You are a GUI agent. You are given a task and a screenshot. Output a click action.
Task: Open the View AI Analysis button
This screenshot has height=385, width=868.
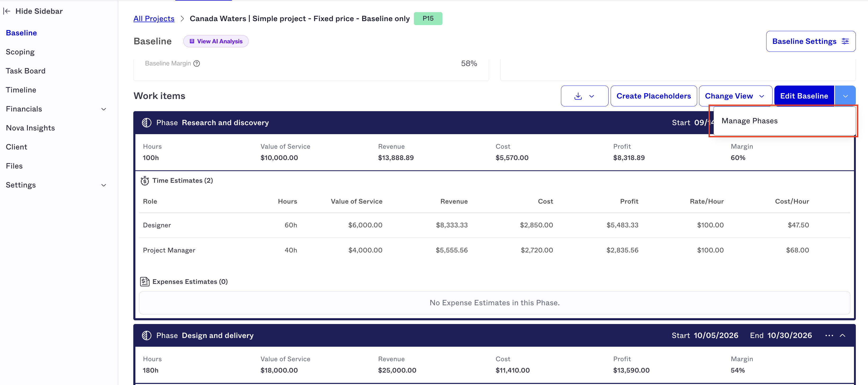point(216,41)
